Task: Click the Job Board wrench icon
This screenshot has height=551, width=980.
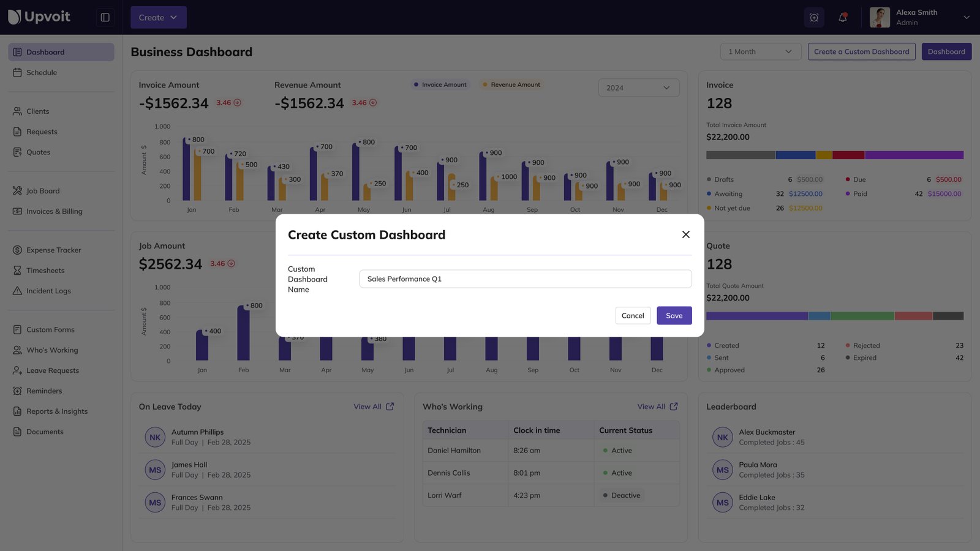Action: (x=18, y=190)
